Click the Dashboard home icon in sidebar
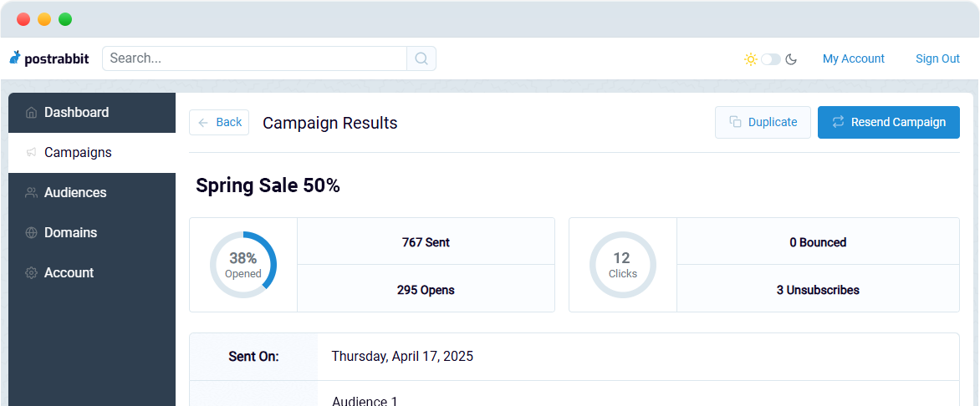Screen dimensions: 980x406 coord(31,113)
